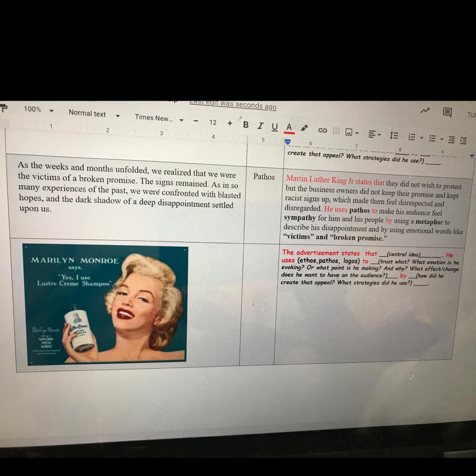Click the '(ethos,pathos, logos)' text

coord(329,261)
